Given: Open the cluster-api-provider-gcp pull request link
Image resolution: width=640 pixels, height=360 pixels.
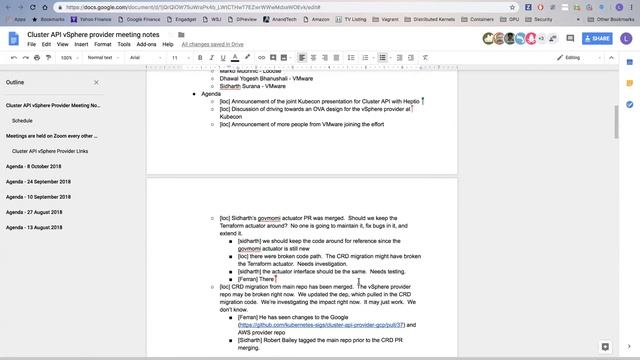Looking at the screenshot, I should (x=321, y=325).
